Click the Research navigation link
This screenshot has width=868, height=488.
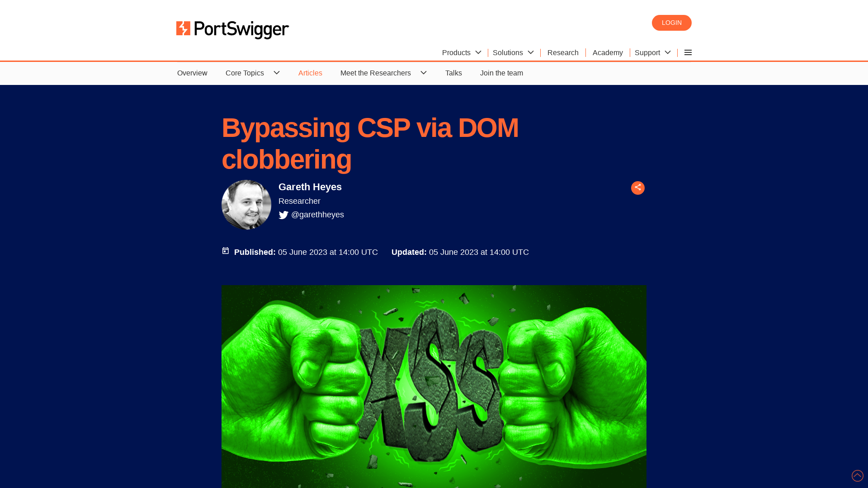point(563,52)
